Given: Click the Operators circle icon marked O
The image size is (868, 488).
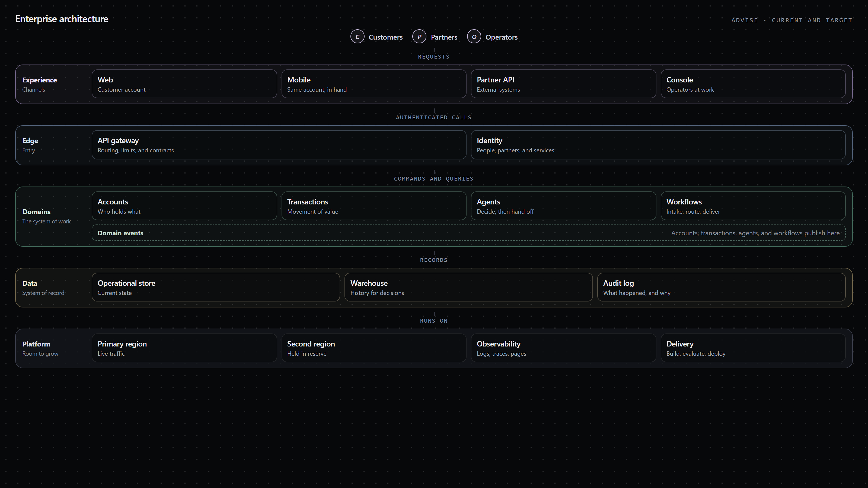Looking at the screenshot, I should (x=474, y=37).
